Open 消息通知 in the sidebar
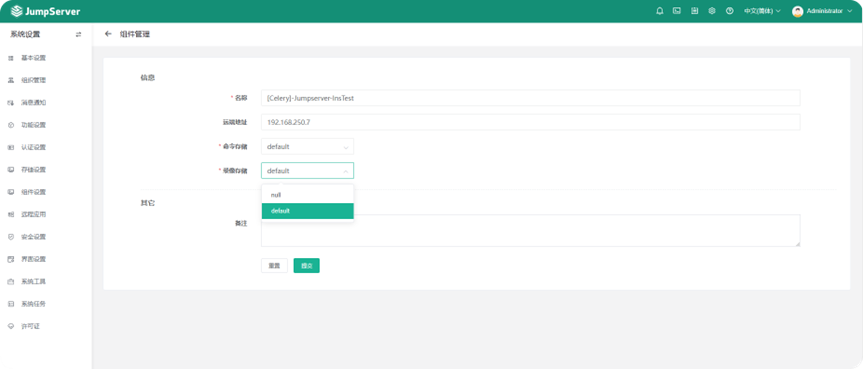The image size is (863, 369). 33,102
